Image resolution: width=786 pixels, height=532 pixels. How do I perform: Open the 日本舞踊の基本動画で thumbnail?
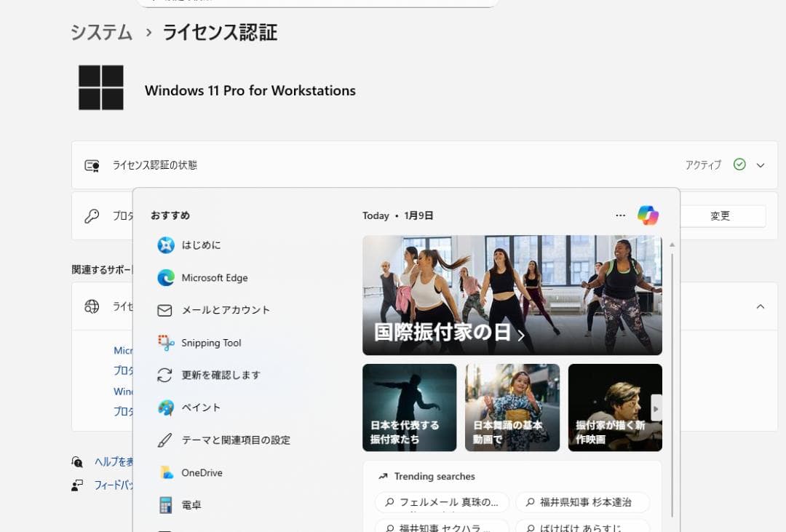[512, 408]
